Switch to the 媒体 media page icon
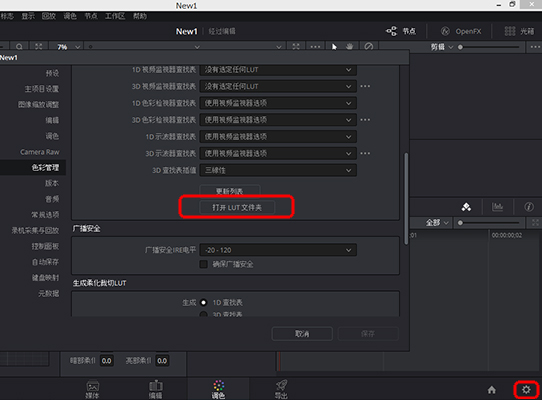This screenshot has height=400, width=542. click(92, 389)
